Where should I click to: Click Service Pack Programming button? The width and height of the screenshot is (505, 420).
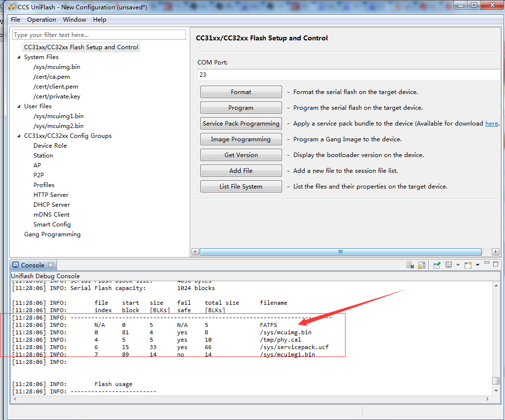click(x=241, y=124)
